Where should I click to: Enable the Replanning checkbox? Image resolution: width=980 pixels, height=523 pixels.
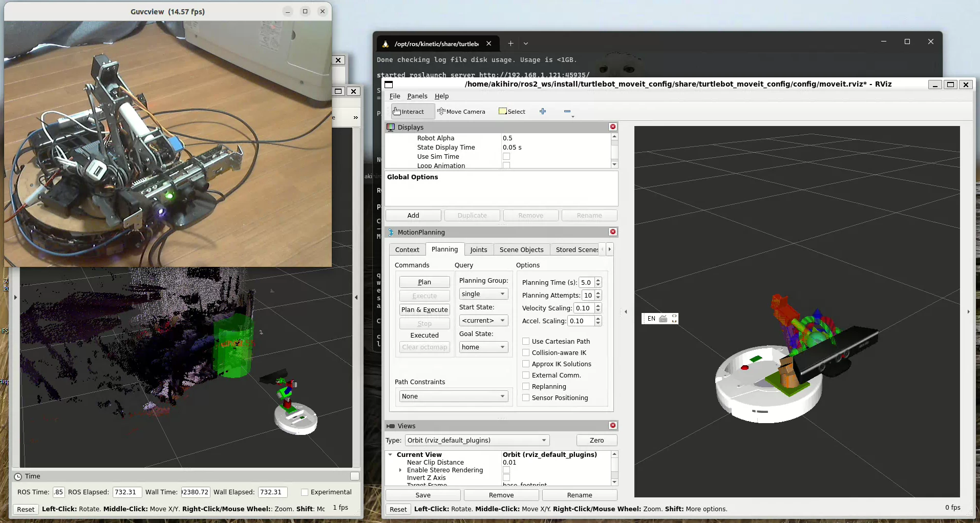point(526,387)
